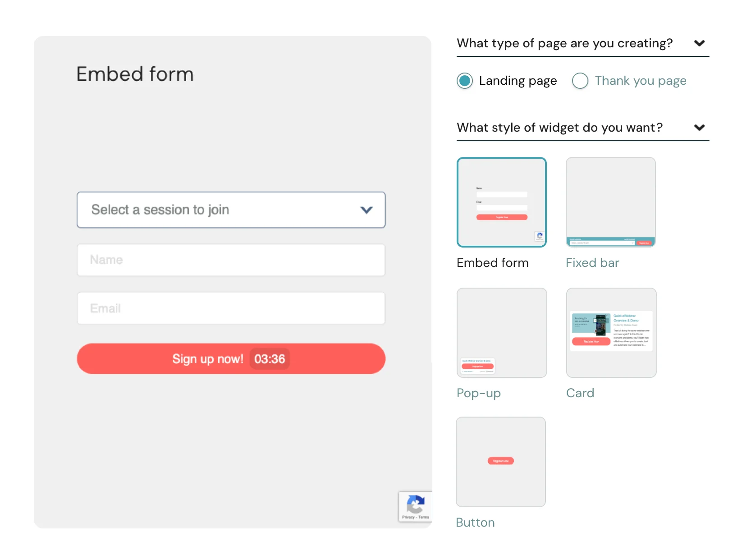Collapse the 'What type of page are you creating?' section

pos(700,43)
